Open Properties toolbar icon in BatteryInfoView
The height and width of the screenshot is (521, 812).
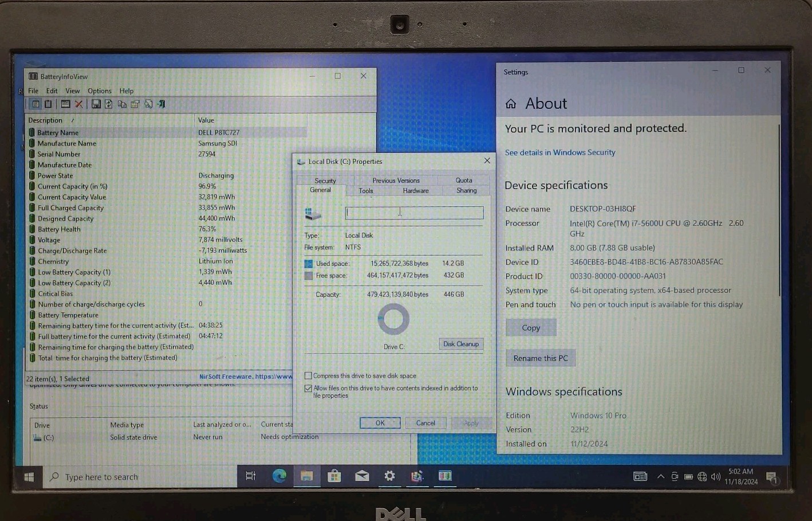pyautogui.click(x=135, y=104)
